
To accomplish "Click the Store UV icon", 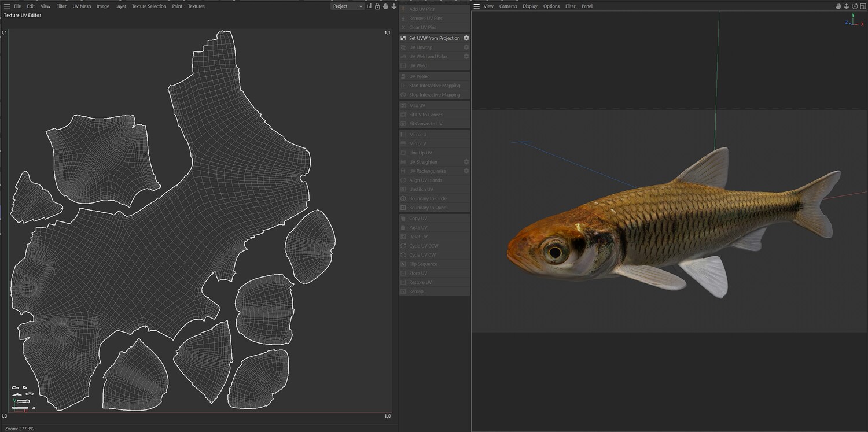I will point(403,274).
